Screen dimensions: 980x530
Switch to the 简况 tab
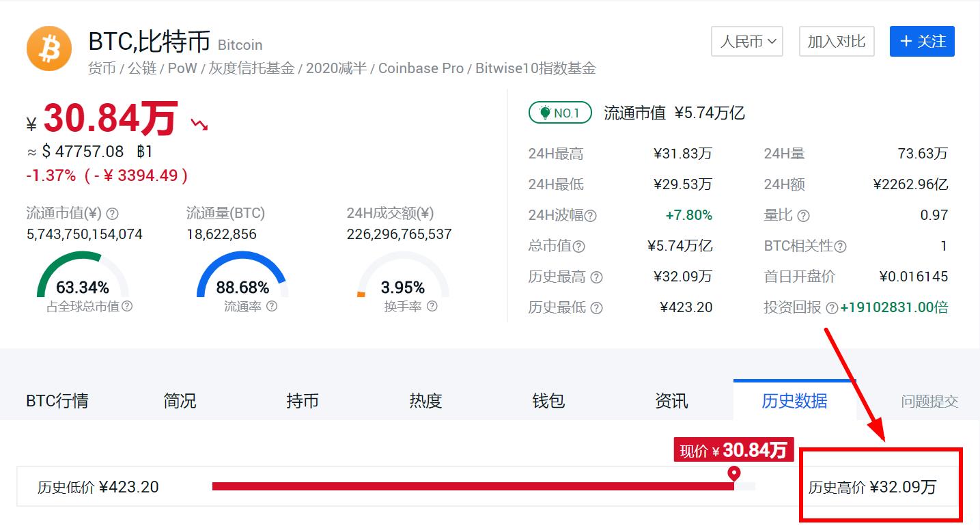(x=180, y=401)
